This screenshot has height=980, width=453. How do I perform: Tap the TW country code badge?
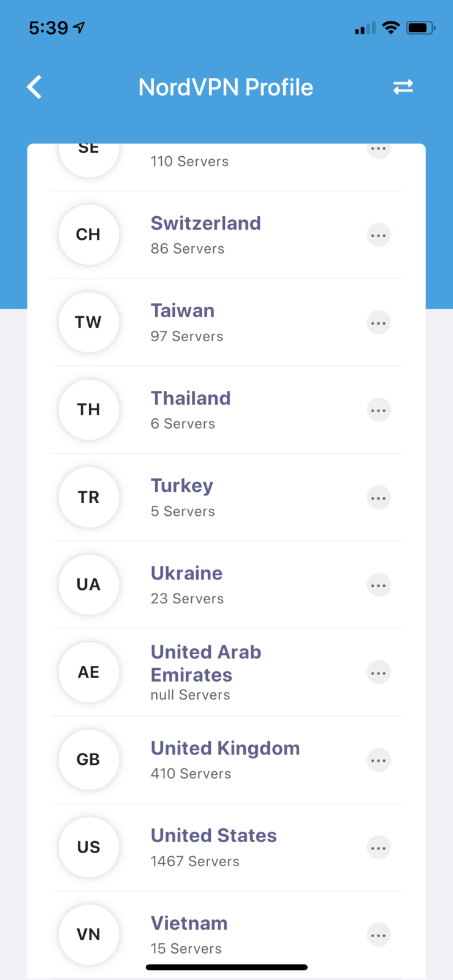(89, 322)
